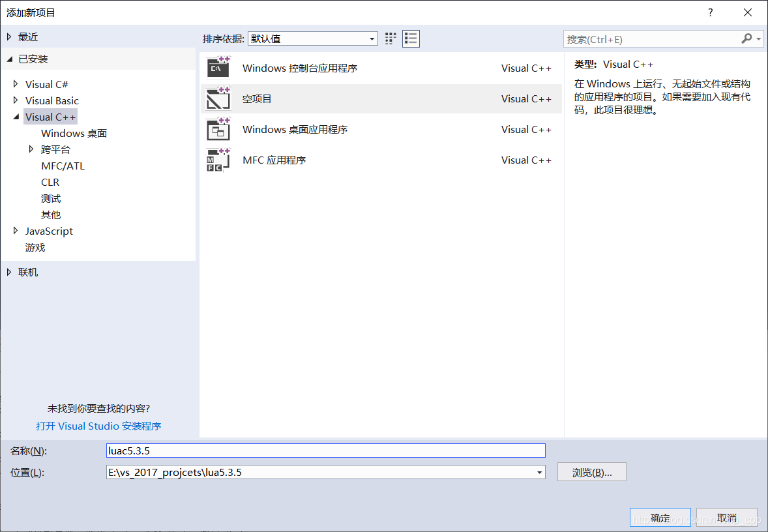Open the 位置 location dropdown arrow
The image size is (768, 532).
coord(539,473)
